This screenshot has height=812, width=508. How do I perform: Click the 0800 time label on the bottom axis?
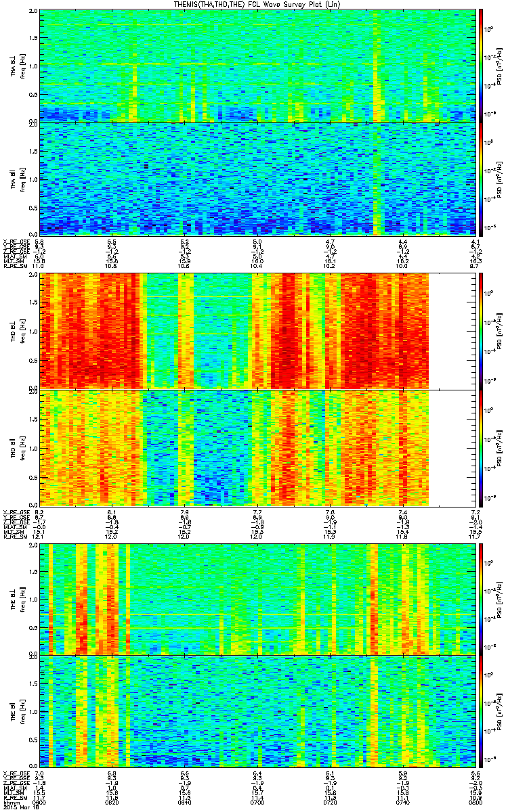[x=474, y=802]
